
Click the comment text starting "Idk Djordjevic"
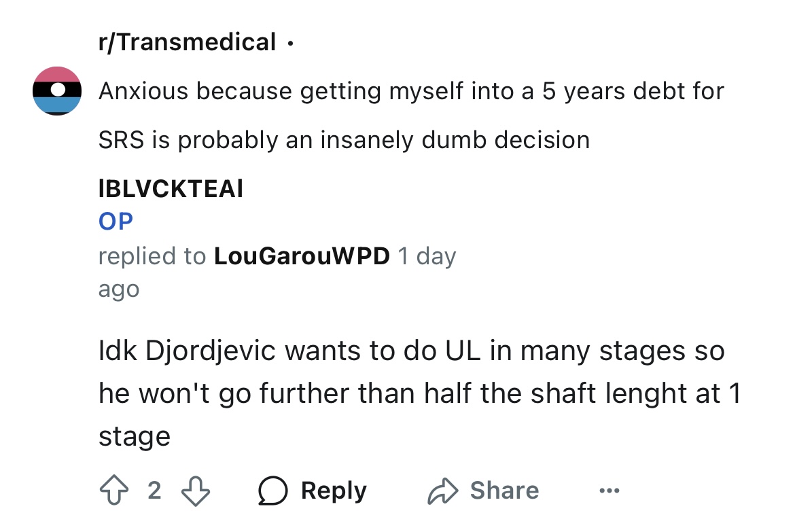click(x=420, y=393)
